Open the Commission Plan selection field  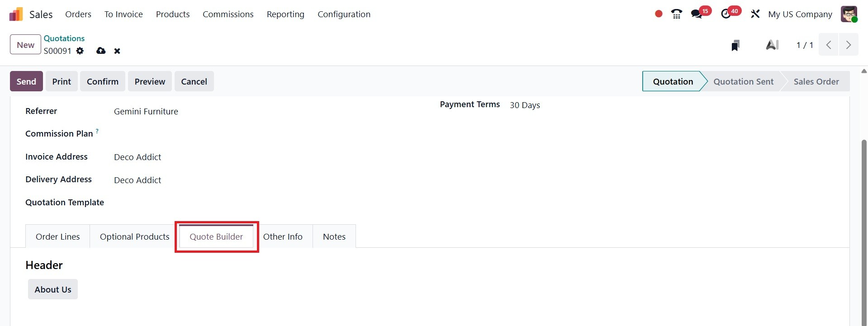click(226, 134)
